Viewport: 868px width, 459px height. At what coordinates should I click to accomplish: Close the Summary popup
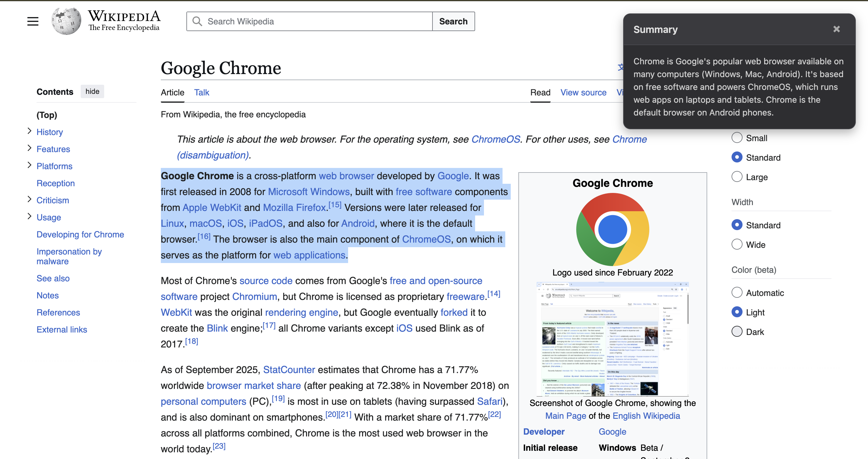tap(836, 29)
